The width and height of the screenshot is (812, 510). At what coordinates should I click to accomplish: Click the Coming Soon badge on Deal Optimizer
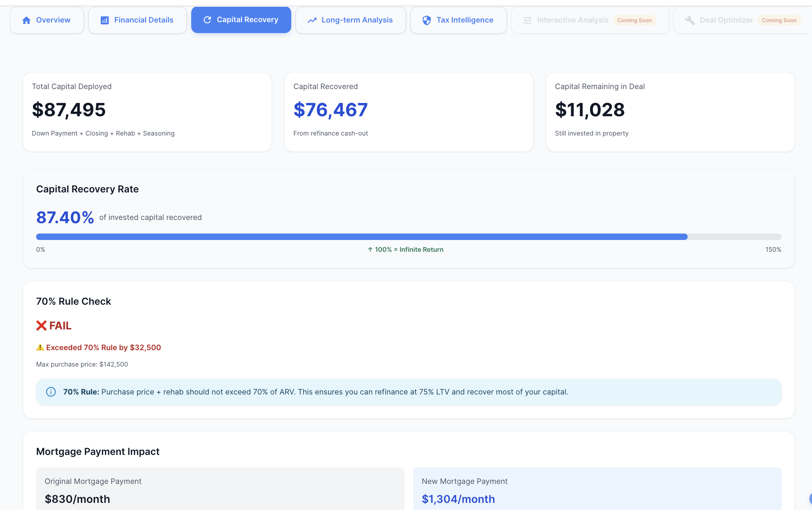coord(779,20)
